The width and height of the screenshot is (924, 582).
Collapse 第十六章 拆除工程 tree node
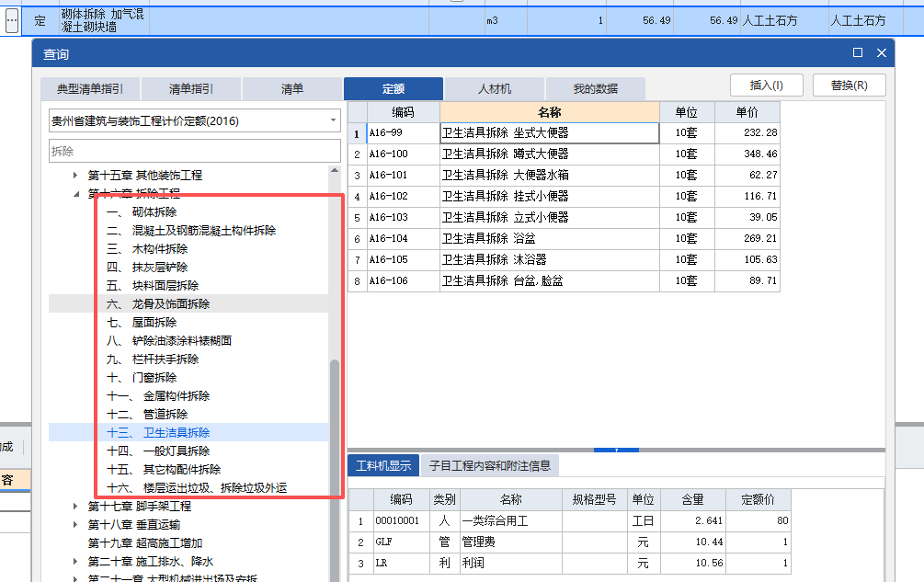(x=75, y=193)
